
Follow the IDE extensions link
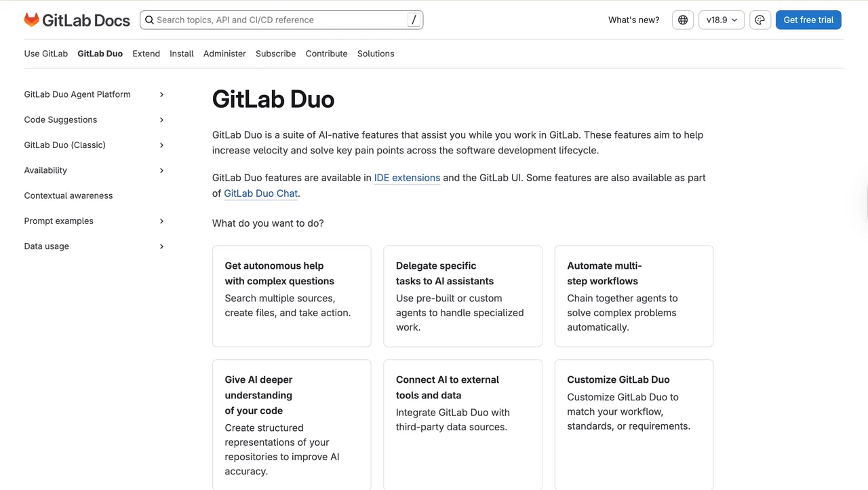coord(407,178)
